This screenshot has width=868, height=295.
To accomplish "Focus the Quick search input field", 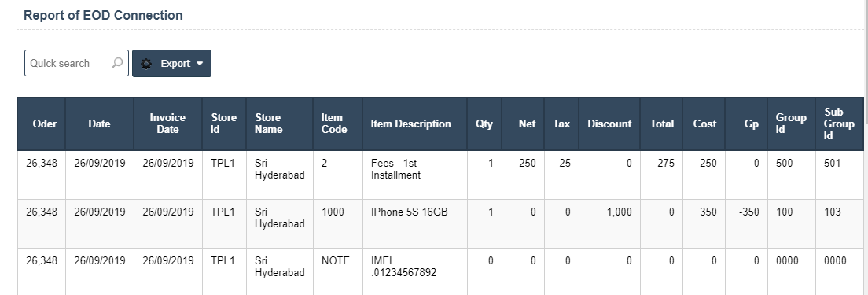I will (x=76, y=63).
